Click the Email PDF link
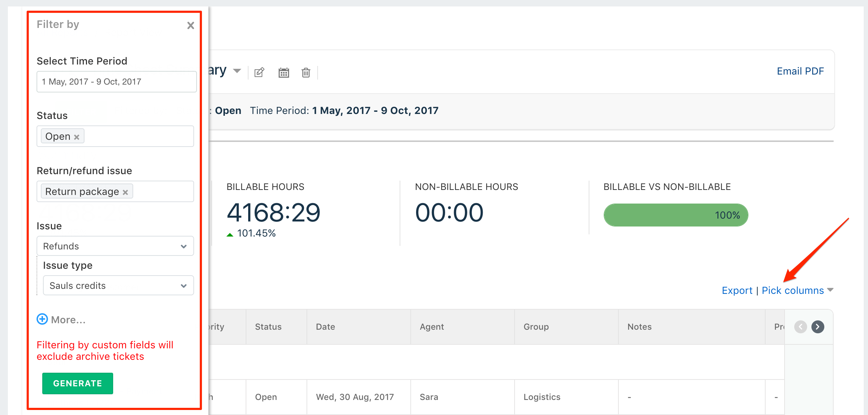Viewport: 868px width, 415px height. [800, 71]
